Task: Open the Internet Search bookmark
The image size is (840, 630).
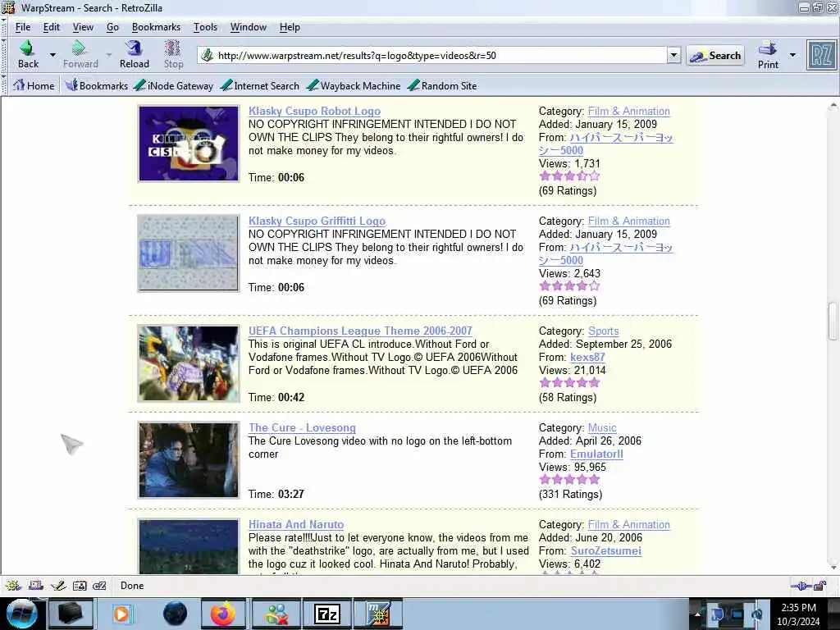Action: (x=260, y=85)
